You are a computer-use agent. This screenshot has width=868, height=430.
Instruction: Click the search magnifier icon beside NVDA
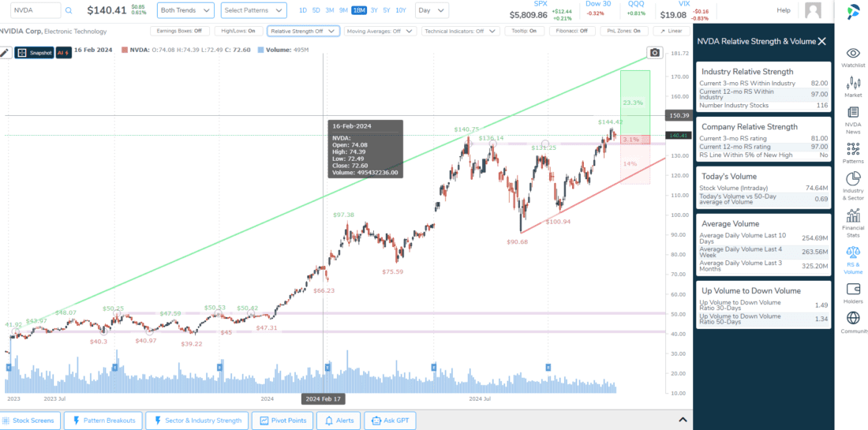pos(69,10)
